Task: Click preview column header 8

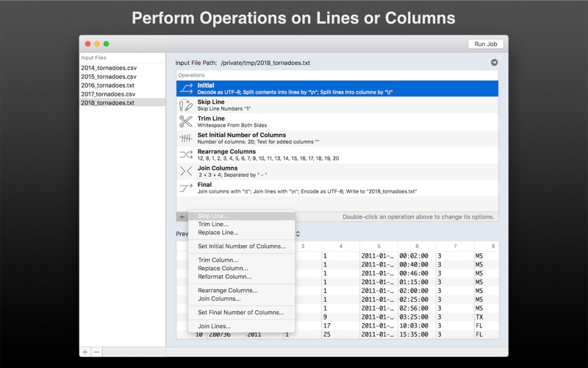Action: click(x=487, y=246)
